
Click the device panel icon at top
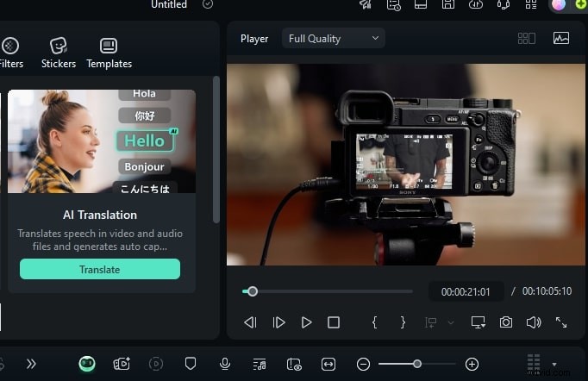(x=421, y=4)
